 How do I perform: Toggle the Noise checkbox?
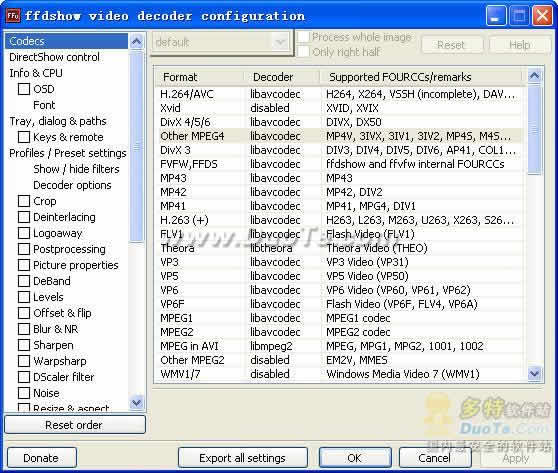tap(24, 393)
